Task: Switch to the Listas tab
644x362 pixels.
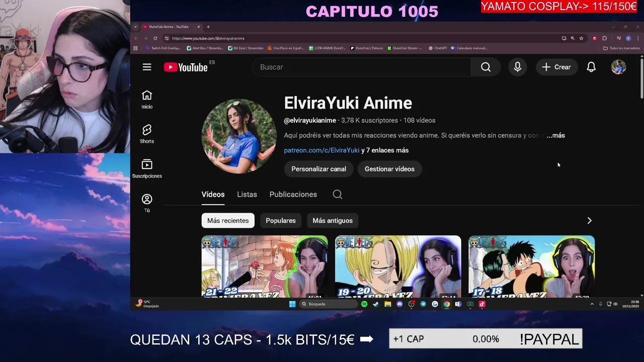Action: click(247, 195)
